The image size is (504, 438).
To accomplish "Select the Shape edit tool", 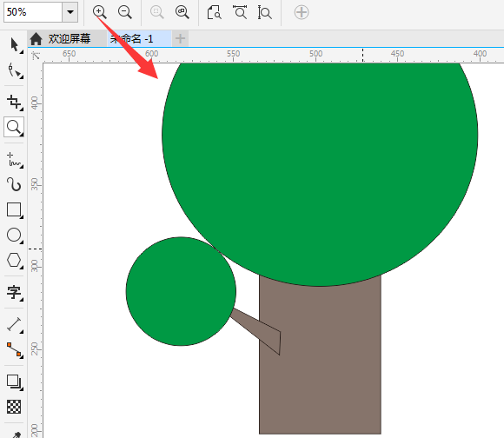I will (15, 70).
